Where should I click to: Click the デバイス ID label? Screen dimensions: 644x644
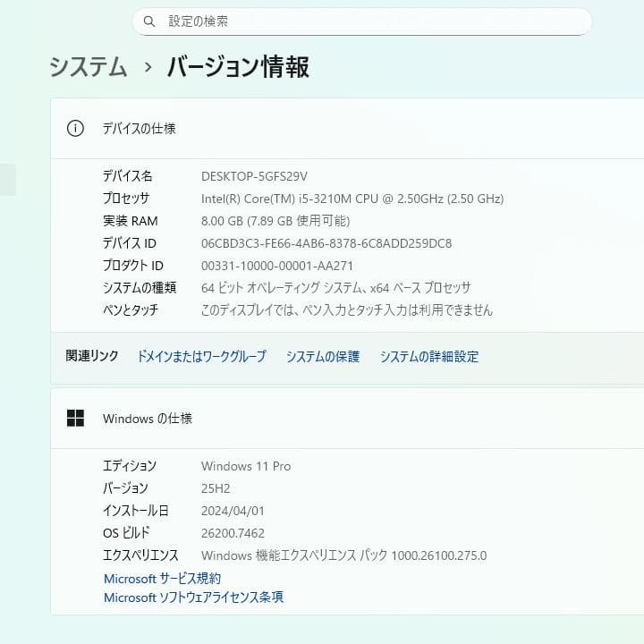130,243
